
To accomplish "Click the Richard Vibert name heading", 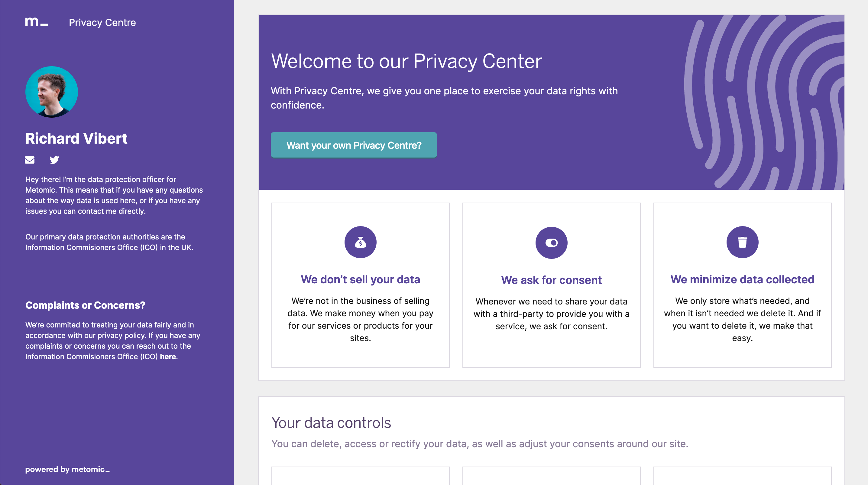I will click(x=76, y=138).
